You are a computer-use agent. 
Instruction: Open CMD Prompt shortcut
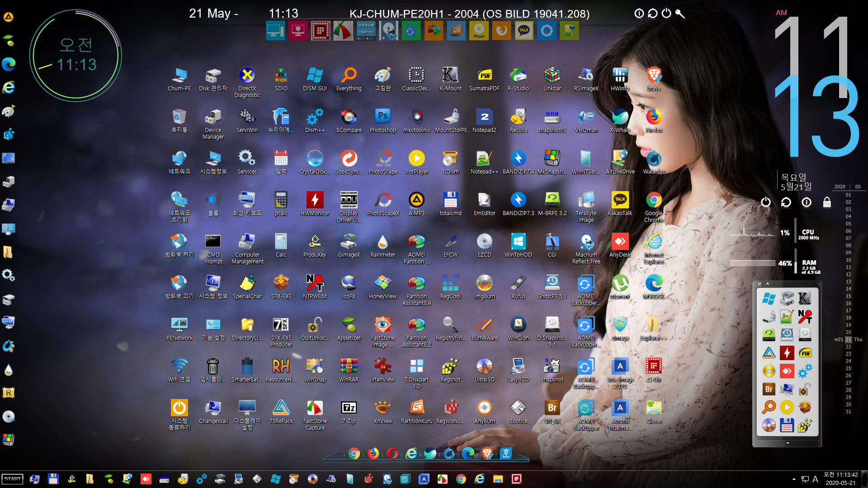point(213,249)
